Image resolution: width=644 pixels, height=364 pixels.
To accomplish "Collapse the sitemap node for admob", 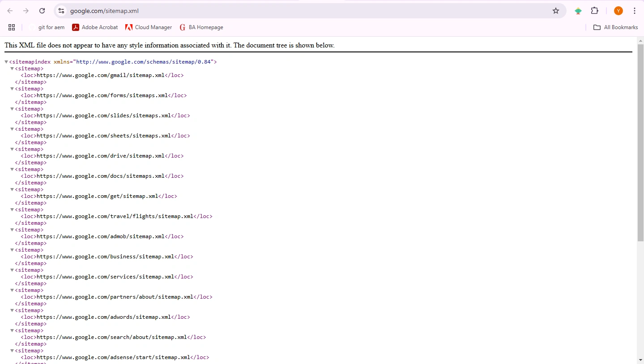I will (x=12, y=230).
